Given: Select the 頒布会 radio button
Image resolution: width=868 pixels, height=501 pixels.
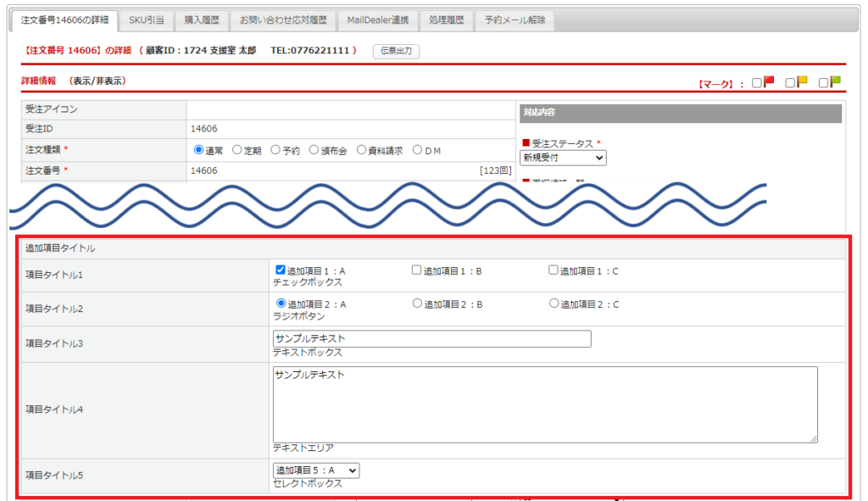Looking at the screenshot, I should (314, 150).
